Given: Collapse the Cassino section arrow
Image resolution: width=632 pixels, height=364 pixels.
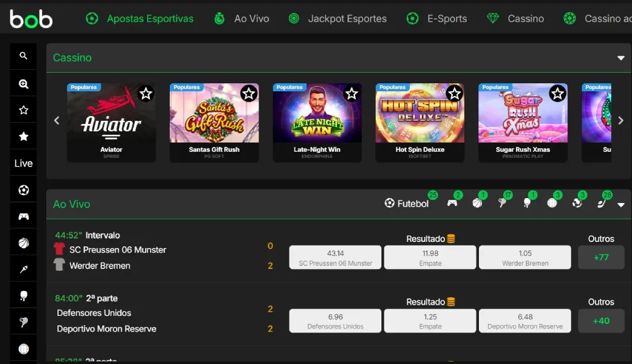Looking at the screenshot, I should coord(621,58).
